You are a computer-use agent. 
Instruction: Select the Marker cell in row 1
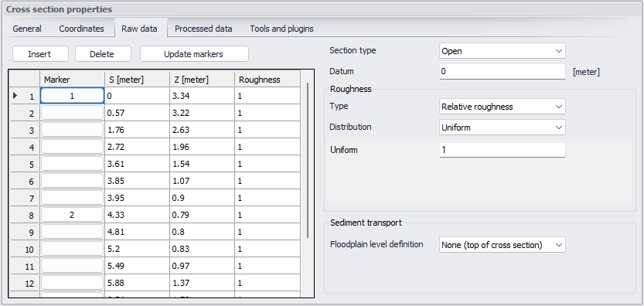pos(72,96)
